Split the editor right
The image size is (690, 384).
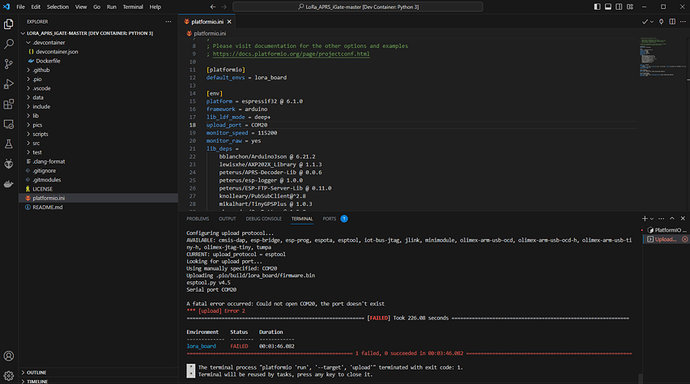pos(672,22)
